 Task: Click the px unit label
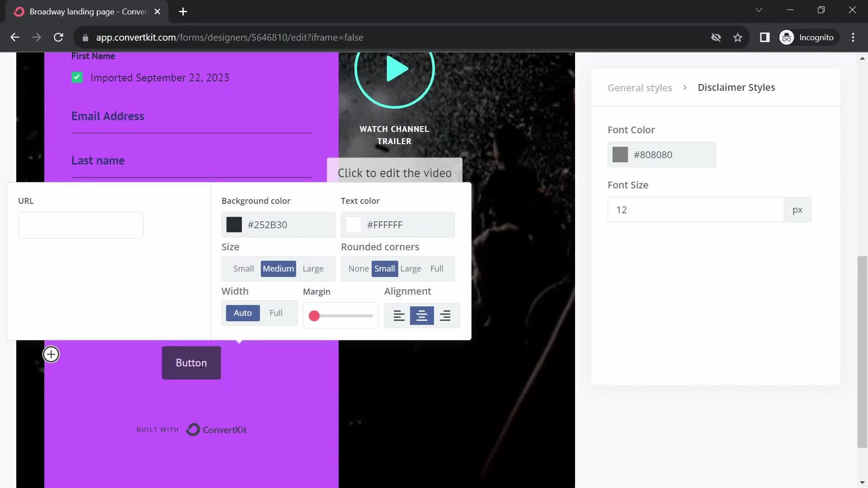pos(797,210)
